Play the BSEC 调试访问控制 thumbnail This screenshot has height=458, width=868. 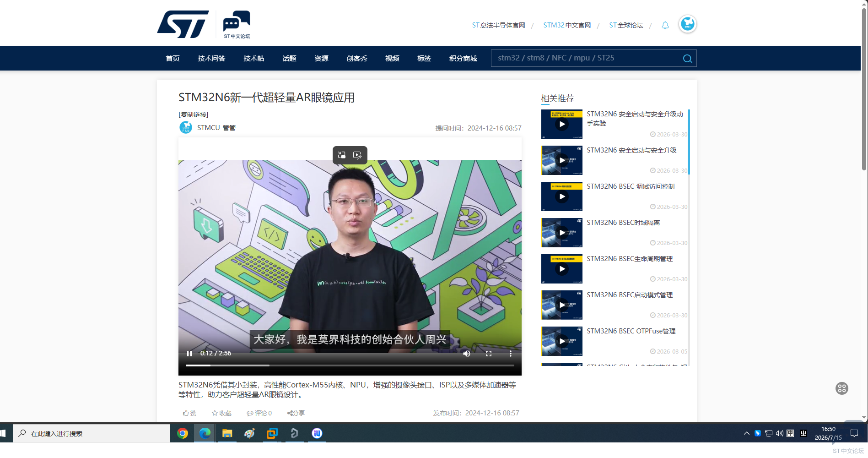point(562,196)
